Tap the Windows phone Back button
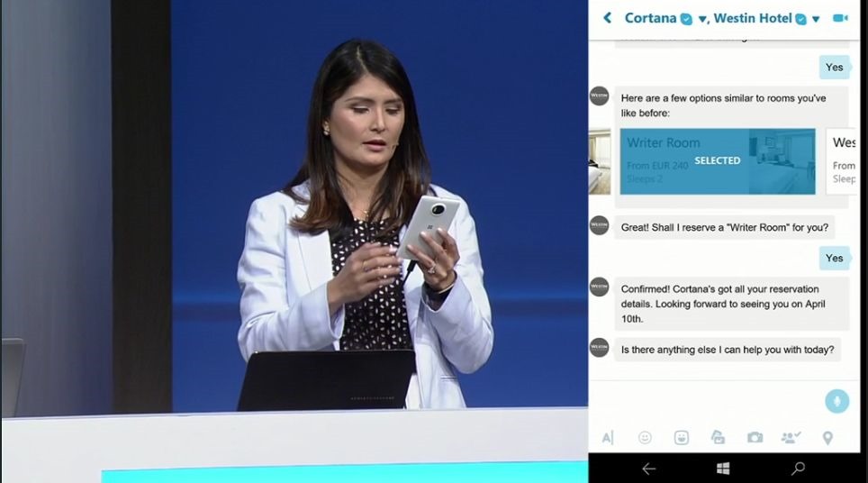The width and height of the screenshot is (868, 483). pos(649,469)
